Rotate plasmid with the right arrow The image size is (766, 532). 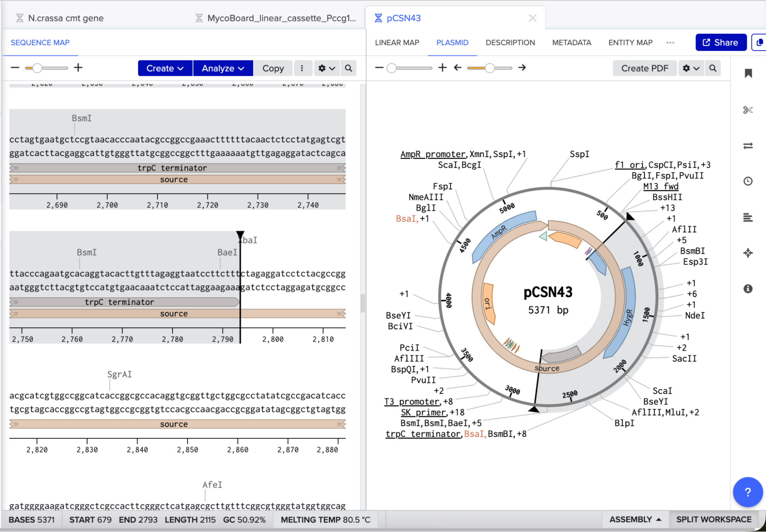coord(522,68)
